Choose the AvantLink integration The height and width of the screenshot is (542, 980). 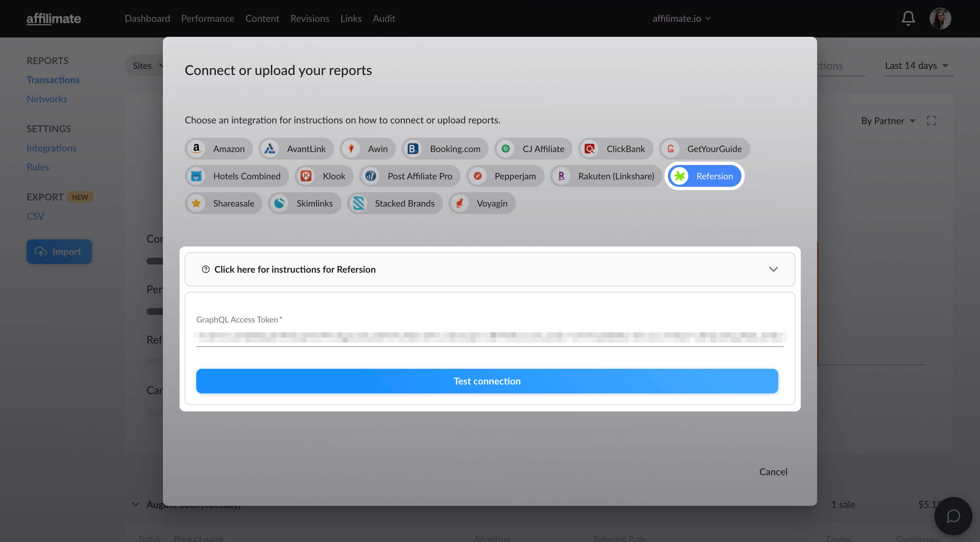(296, 148)
